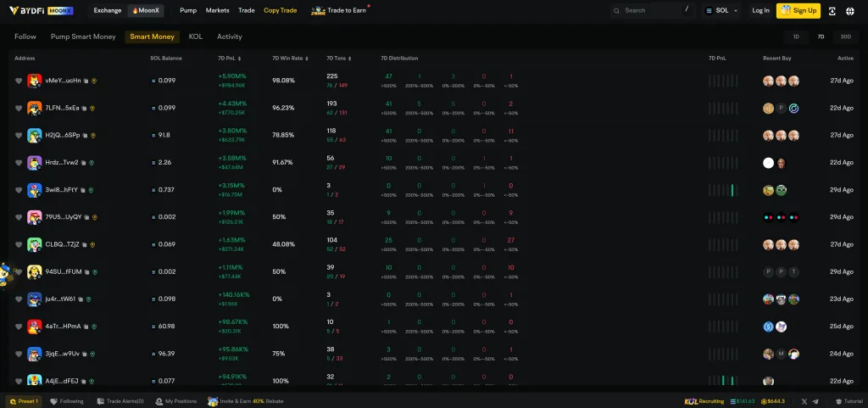This screenshot has width=868, height=408.
Task: Click the Trade to Earn icon
Action: pyautogui.click(x=318, y=11)
